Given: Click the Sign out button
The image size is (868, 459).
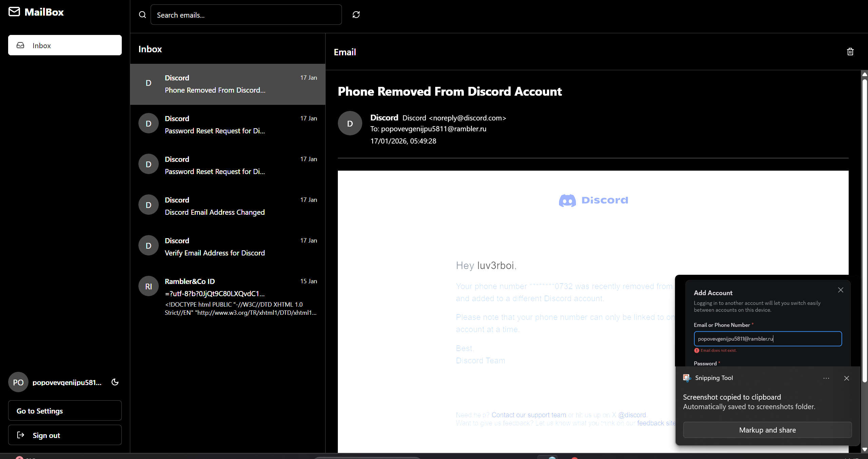Looking at the screenshot, I should [x=65, y=435].
